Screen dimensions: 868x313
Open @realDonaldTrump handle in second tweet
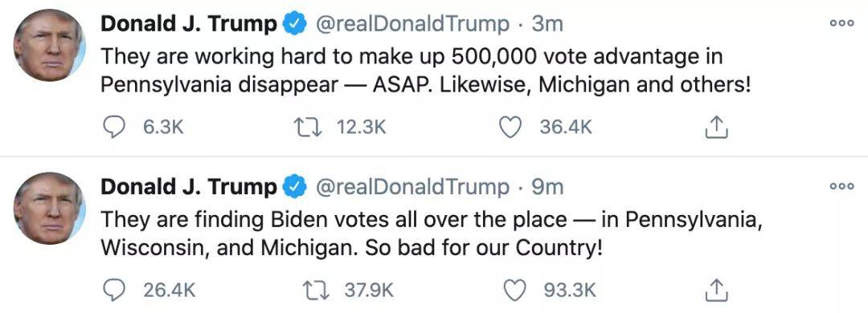click(411, 187)
